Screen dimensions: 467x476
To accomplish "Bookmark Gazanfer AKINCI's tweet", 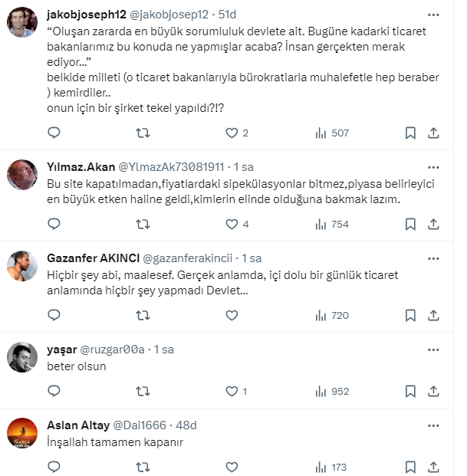I will (410, 315).
